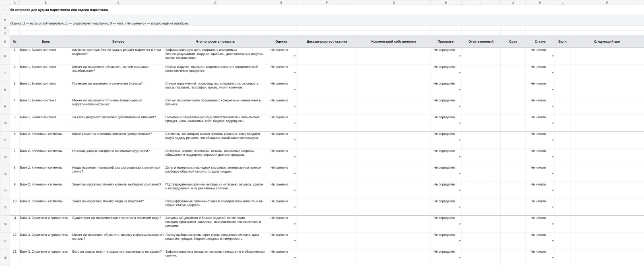644x266 pixels.
Task: Click the 'Не оценено' value for question 6
Action: (279, 134)
